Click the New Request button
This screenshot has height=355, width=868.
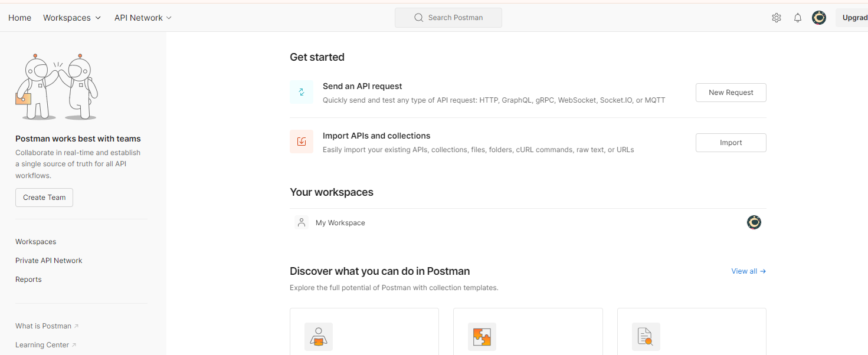[731, 93]
